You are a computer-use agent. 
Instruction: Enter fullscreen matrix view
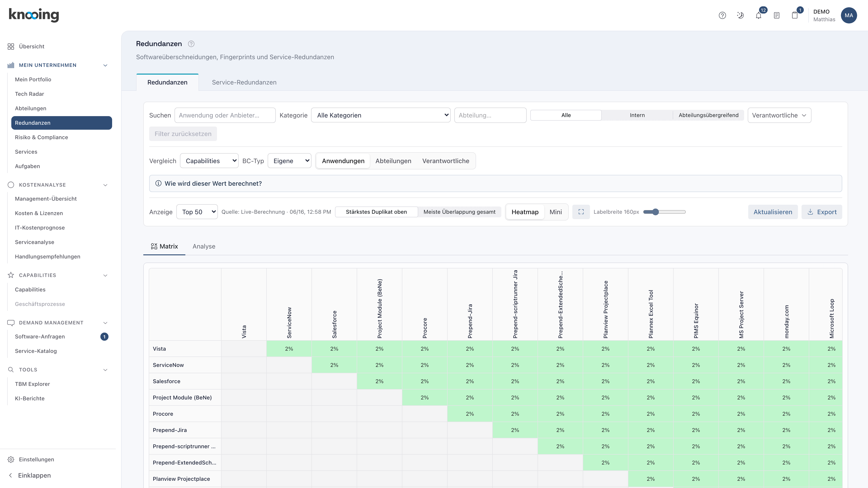[581, 212]
